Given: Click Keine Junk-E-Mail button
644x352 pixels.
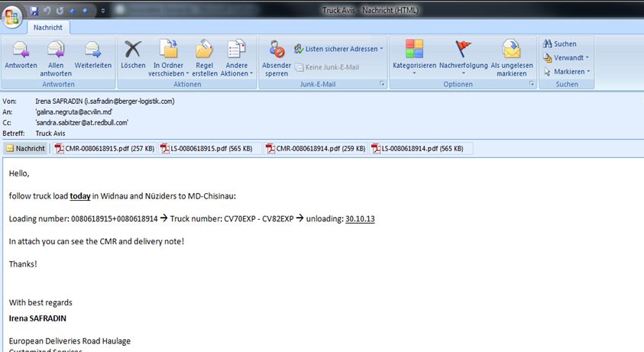Looking at the screenshot, I should point(327,67).
